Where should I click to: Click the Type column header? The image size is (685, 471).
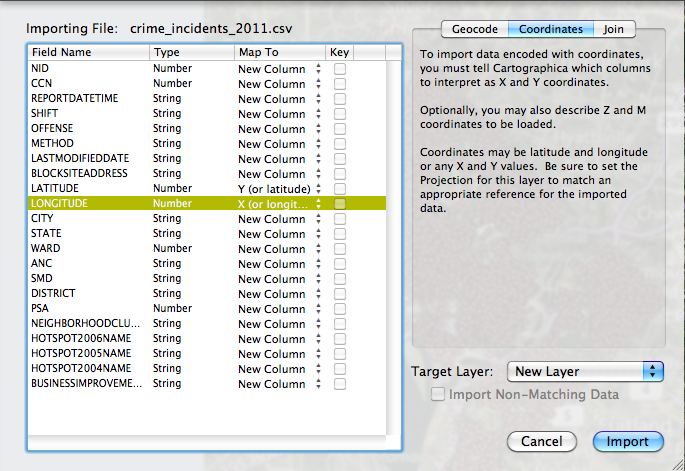point(190,52)
